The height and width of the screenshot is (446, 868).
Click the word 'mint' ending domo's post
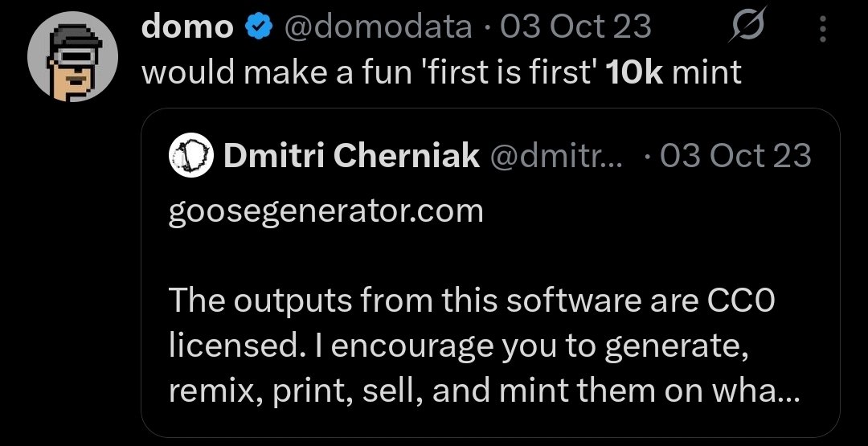[x=707, y=72]
